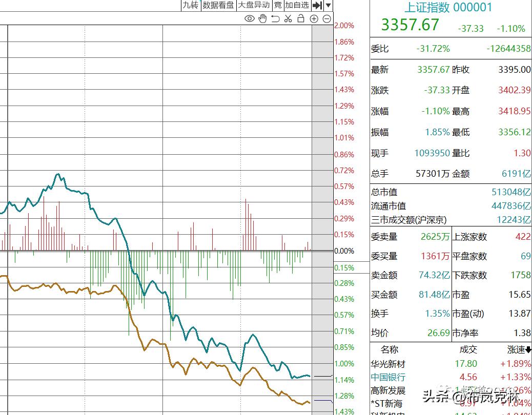Zoom out using the minus icon
Screen dimensions: 532x415
(326, 18)
